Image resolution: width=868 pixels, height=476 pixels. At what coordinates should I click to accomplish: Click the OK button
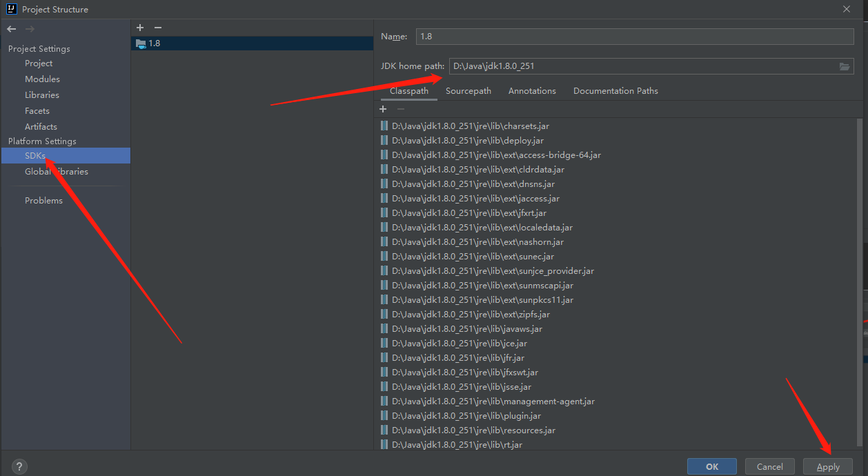712,466
